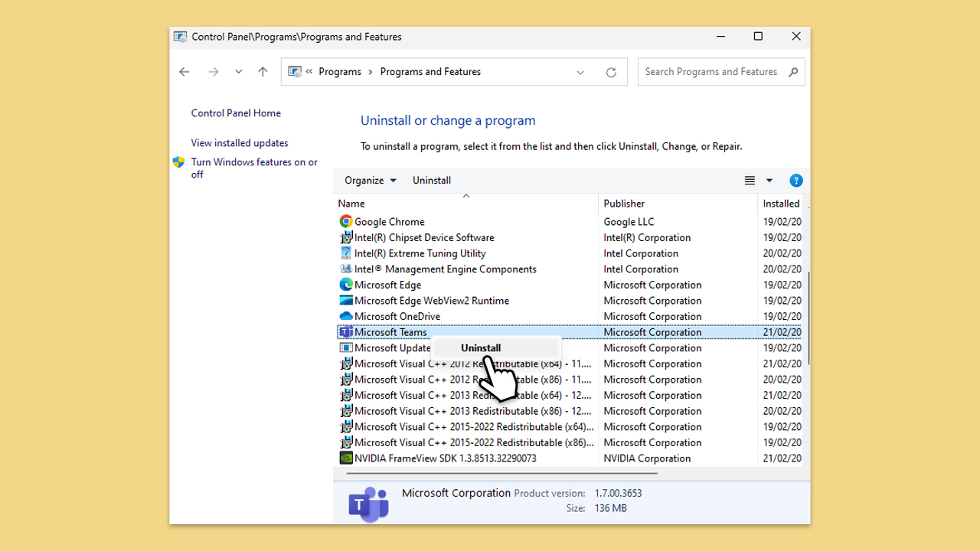Select Visual C++ 2013 Redistributable (x86) entry
The height and width of the screenshot is (551, 980).
[473, 411]
